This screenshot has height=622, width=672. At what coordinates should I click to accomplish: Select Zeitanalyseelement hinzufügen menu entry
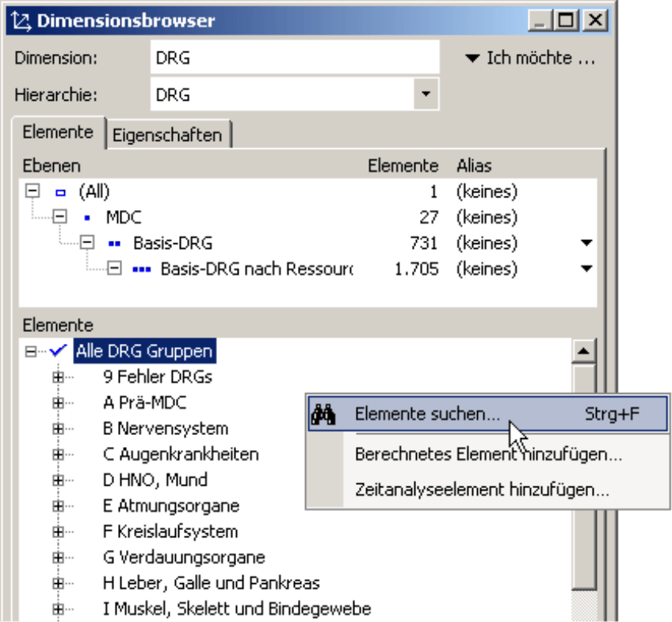point(482,490)
